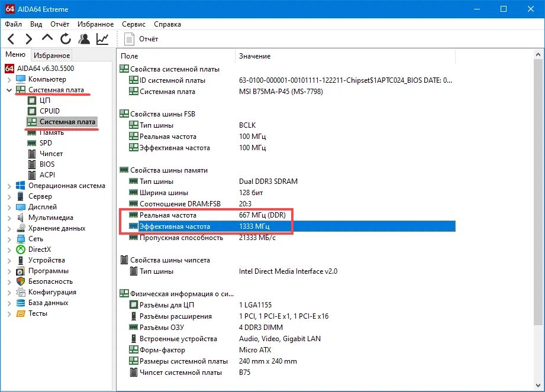Sort by the Значение column header
545x392 pixels.
point(345,56)
